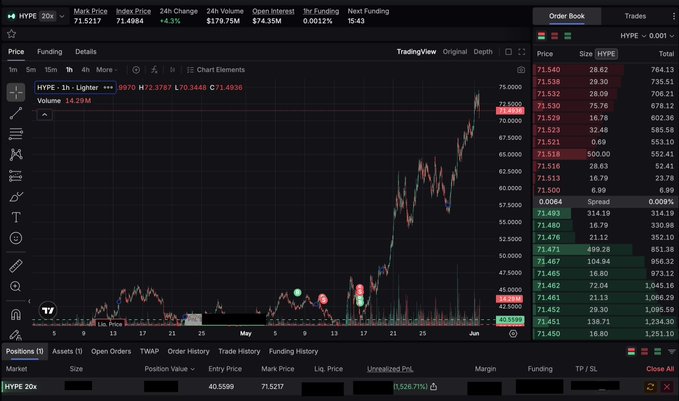Open the emoji icons tool
The width and height of the screenshot is (679, 401).
(16, 238)
